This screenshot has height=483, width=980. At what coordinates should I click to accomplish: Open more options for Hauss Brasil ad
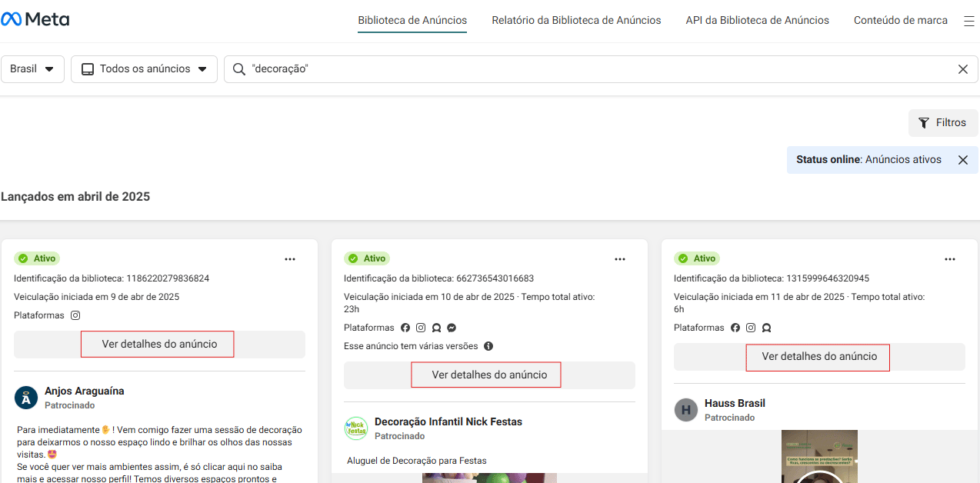[950, 259]
